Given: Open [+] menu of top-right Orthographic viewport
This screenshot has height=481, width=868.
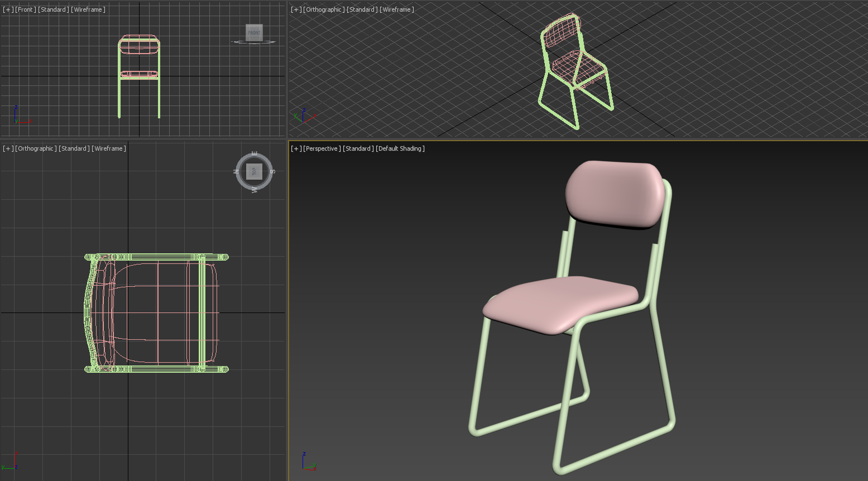Looking at the screenshot, I should 296,9.
